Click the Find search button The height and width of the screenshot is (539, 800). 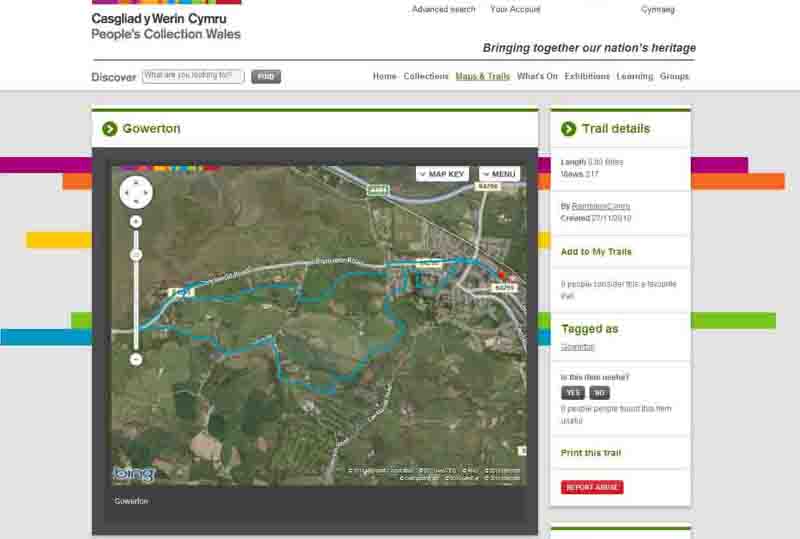tap(266, 77)
